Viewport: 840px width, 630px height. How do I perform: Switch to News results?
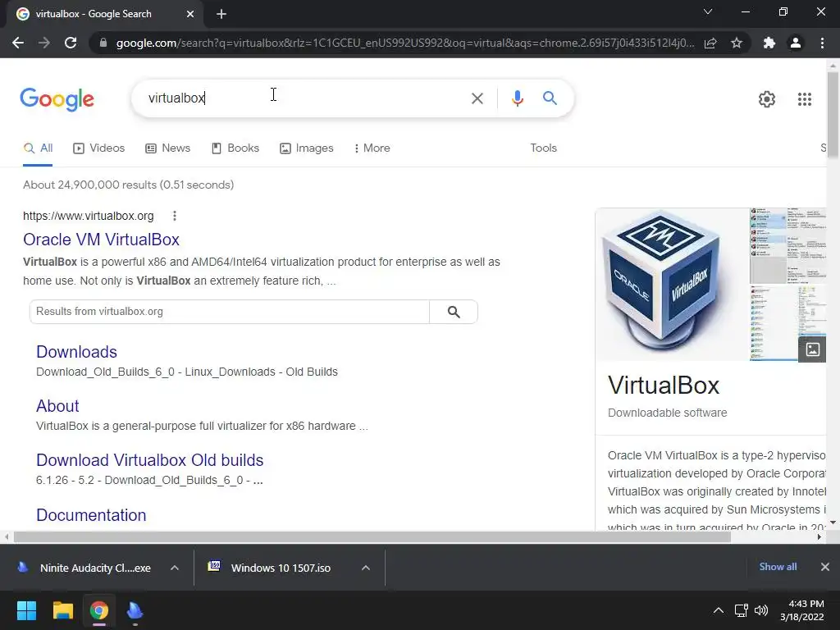(167, 148)
